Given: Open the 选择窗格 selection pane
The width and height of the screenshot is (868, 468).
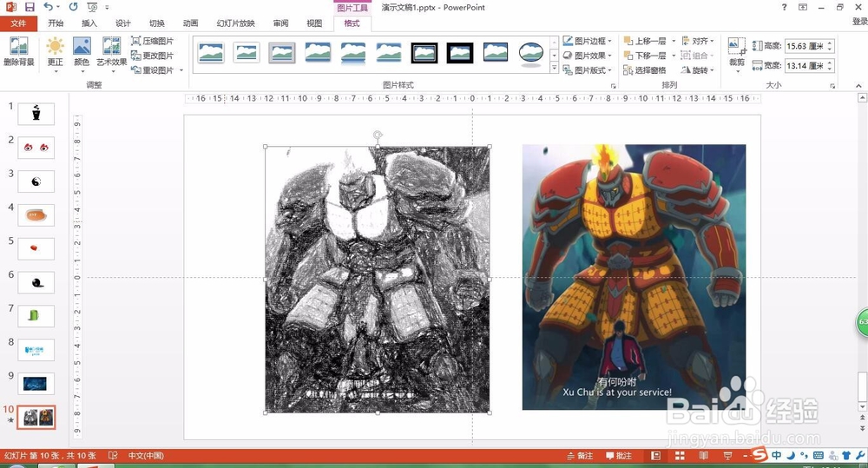Looking at the screenshot, I should [645, 70].
